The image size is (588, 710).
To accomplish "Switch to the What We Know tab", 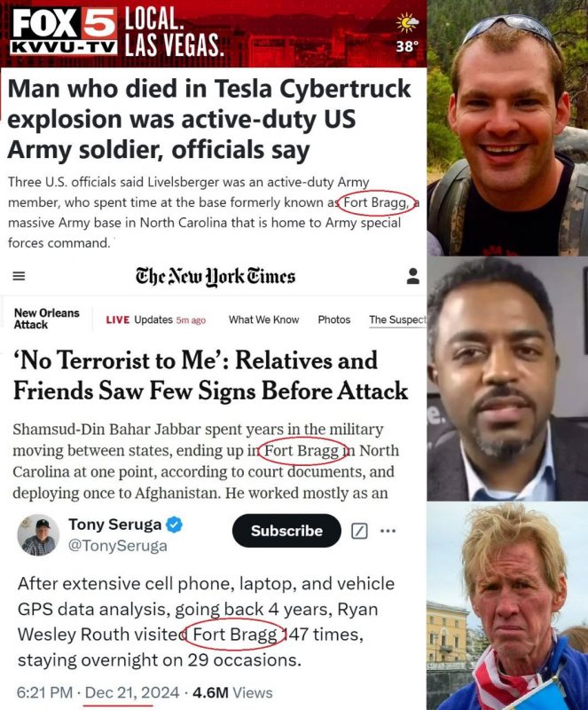I will tap(263, 319).
